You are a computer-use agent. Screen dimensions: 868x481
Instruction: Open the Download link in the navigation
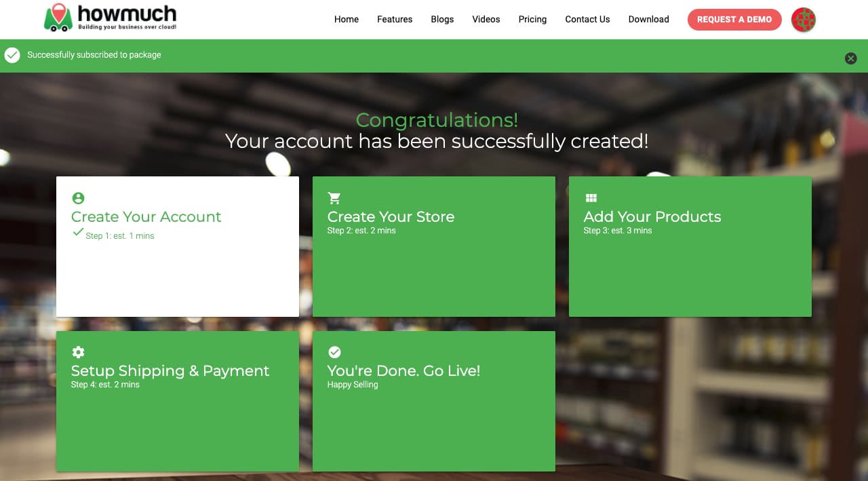pyautogui.click(x=648, y=19)
